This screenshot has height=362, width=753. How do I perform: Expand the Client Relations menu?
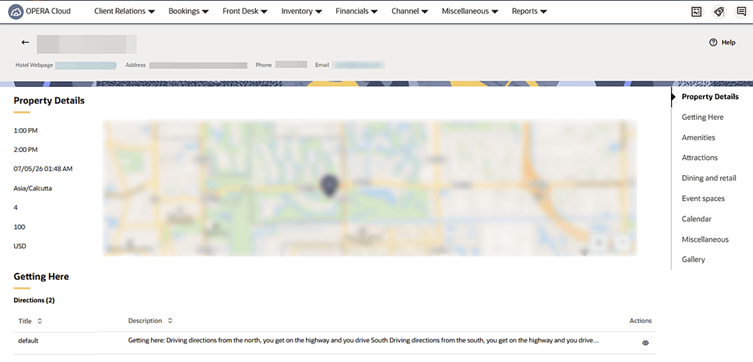coord(124,11)
